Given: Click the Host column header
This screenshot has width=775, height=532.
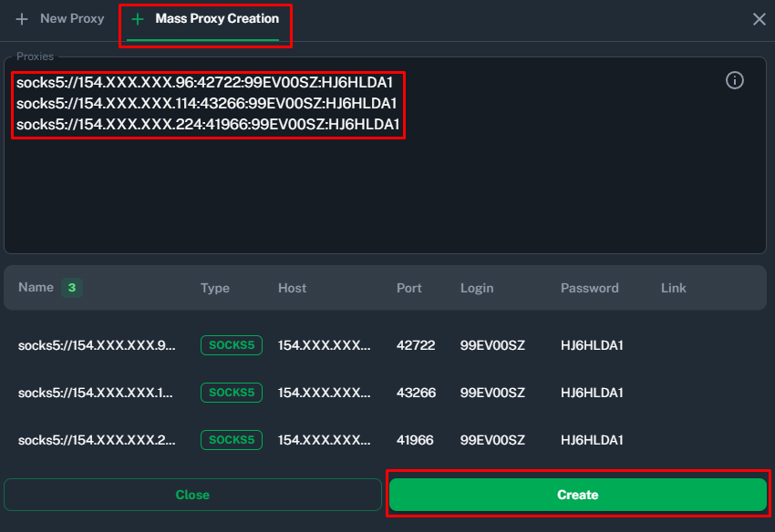Looking at the screenshot, I should (x=292, y=288).
